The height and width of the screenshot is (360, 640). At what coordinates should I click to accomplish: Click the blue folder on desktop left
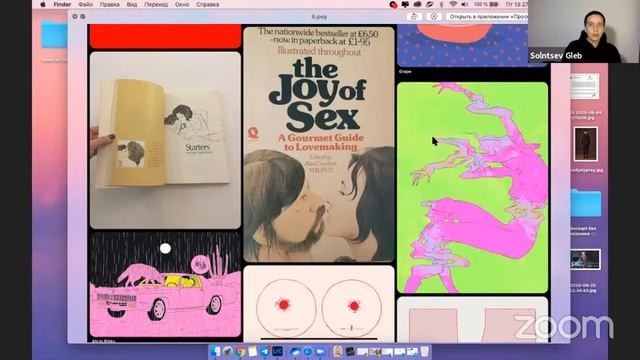click(x=54, y=34)
